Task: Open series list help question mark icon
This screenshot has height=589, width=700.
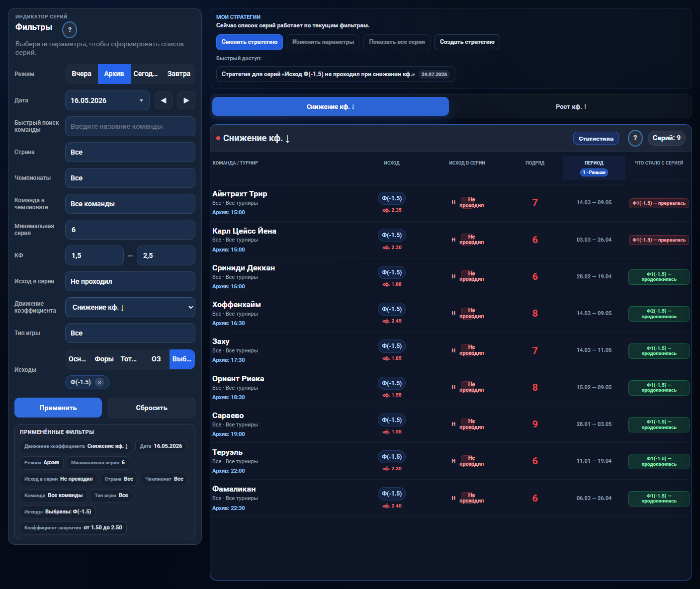Action: 635,138
